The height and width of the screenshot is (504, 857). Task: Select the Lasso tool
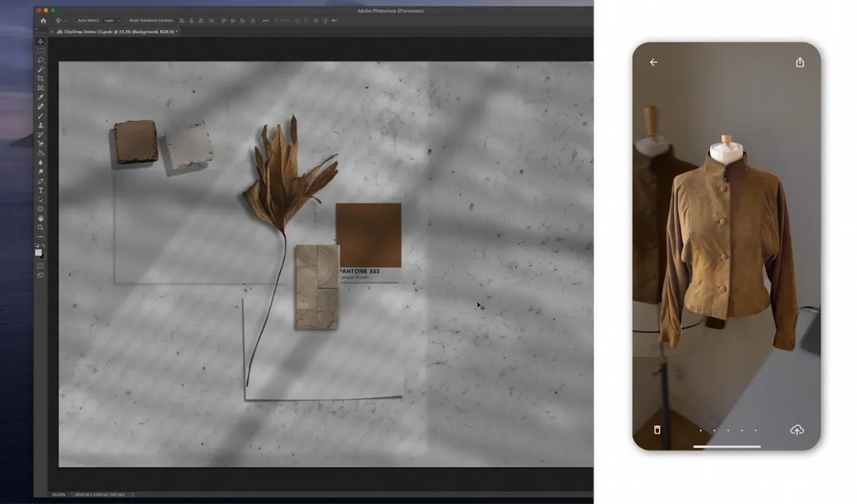point(40,60)
